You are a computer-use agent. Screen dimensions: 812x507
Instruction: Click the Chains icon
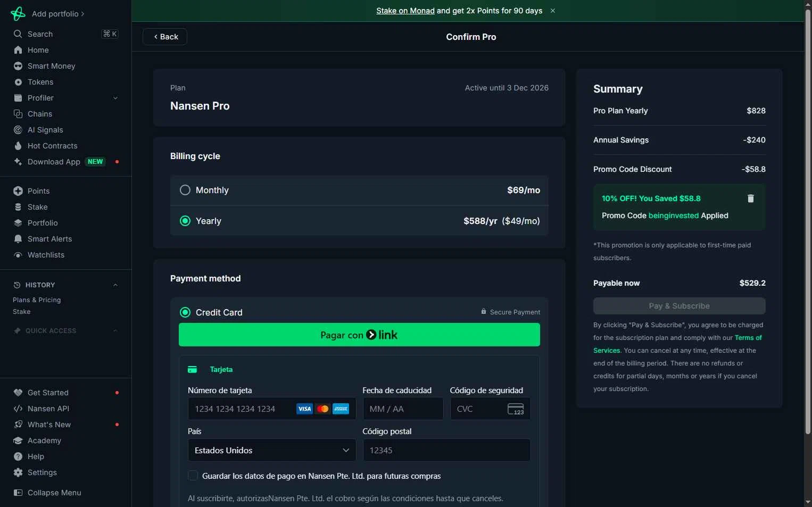pyautogui.click(x=18, y=114)
